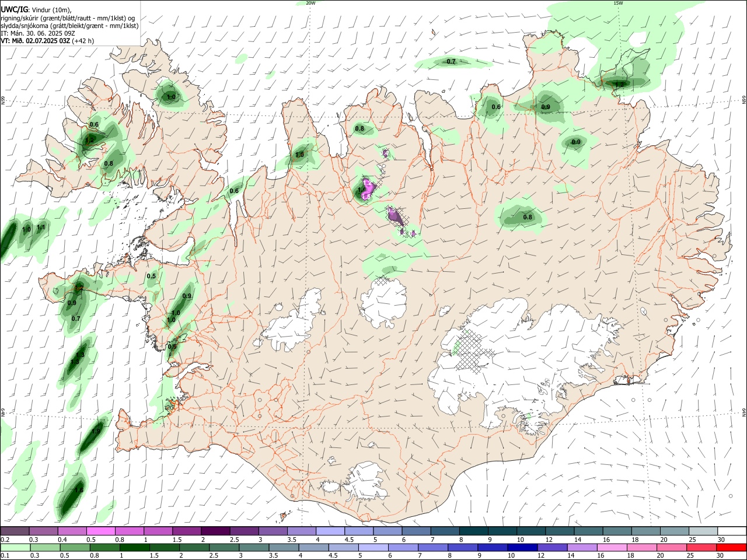Click the white swatch ending the snow legend
The image size is (747, 560).
point(732,531)
